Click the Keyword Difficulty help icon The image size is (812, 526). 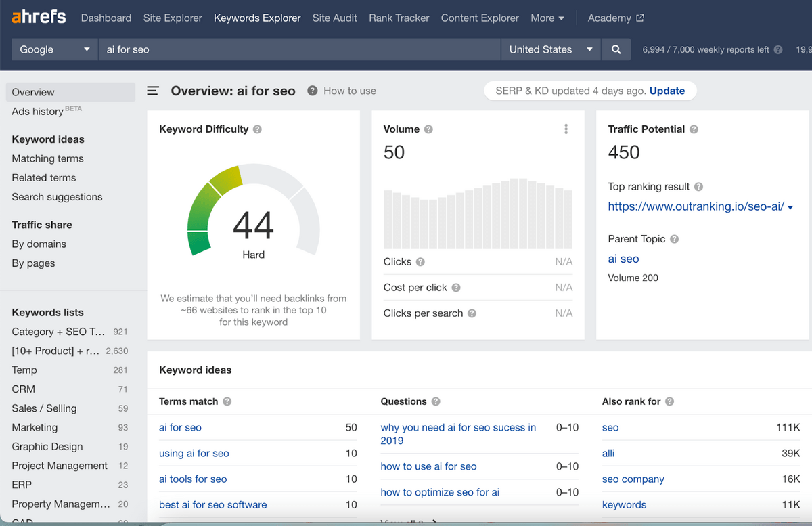(258, 129)
